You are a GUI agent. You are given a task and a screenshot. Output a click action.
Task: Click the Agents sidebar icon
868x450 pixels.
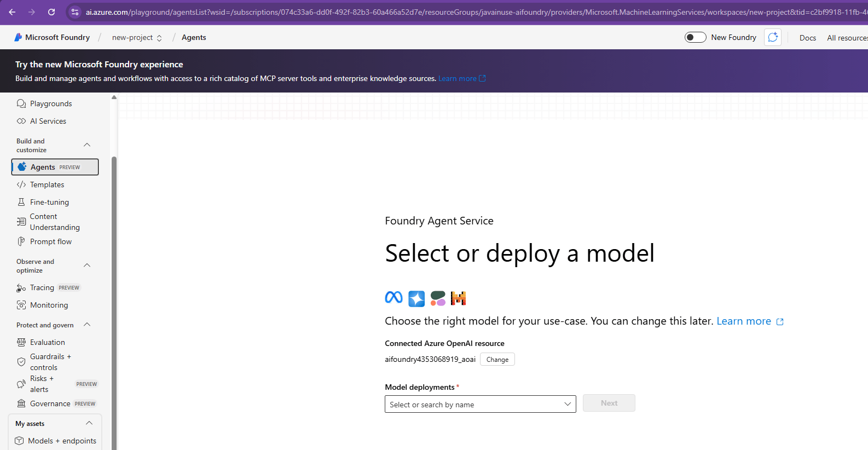point(22,166)
